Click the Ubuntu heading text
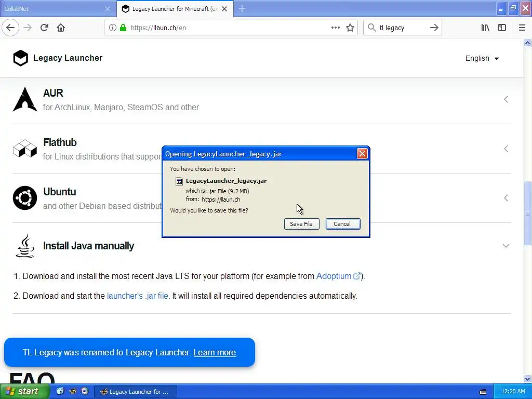The image size is (532, 399). 59,192
